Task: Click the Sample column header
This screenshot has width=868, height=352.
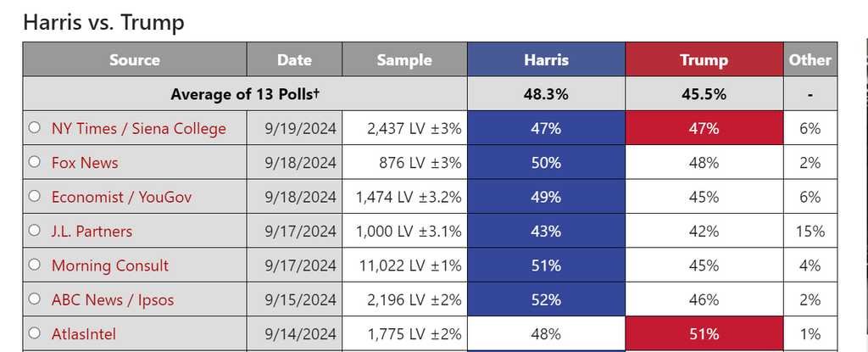Action: tap(404, 59)
